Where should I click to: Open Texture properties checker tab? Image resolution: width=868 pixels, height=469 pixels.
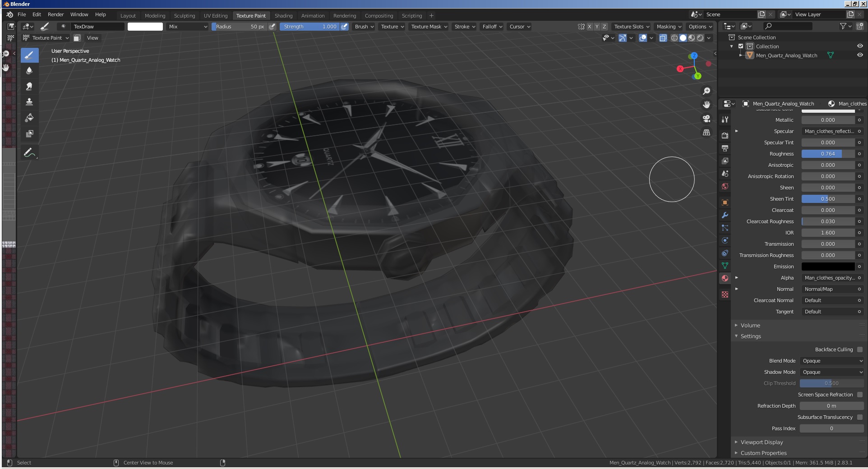coord(725,294)
